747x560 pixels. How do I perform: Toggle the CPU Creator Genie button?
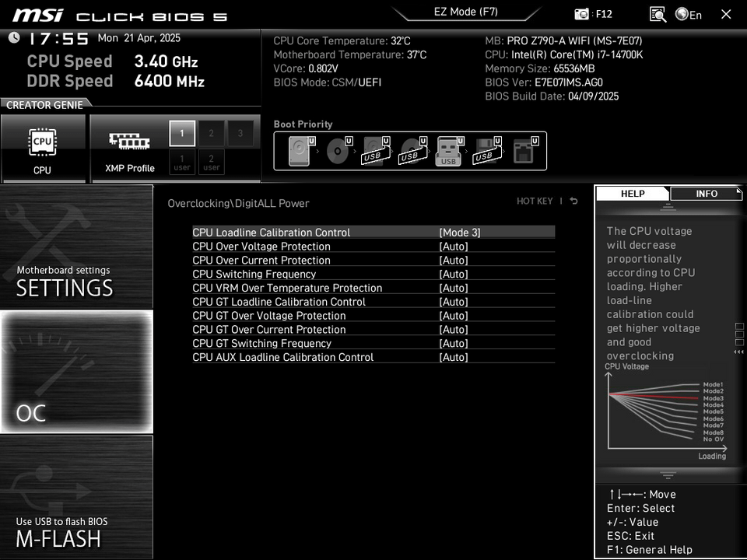coord(44,148)
